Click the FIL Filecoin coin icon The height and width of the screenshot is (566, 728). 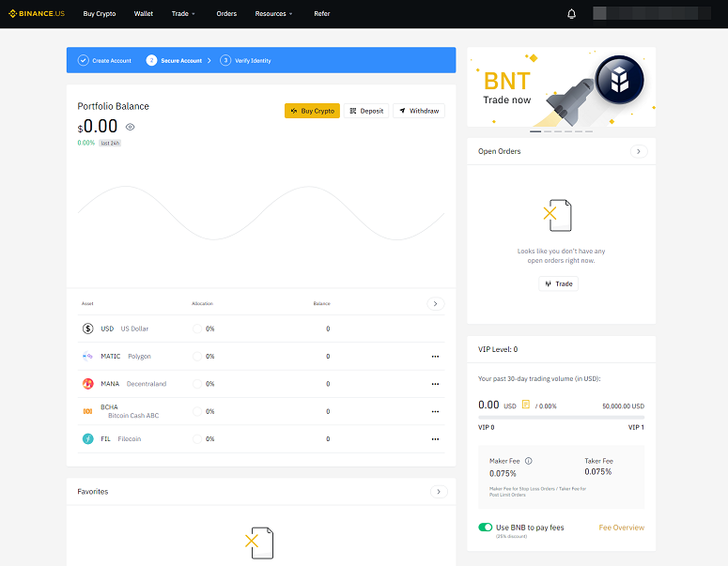pyautogui.click(x=87, y=438)
